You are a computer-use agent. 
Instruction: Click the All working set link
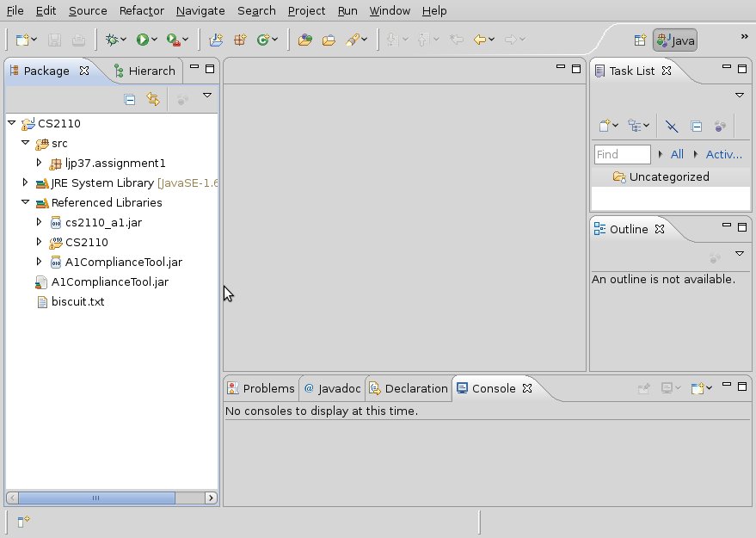click(x=677, y=154)
